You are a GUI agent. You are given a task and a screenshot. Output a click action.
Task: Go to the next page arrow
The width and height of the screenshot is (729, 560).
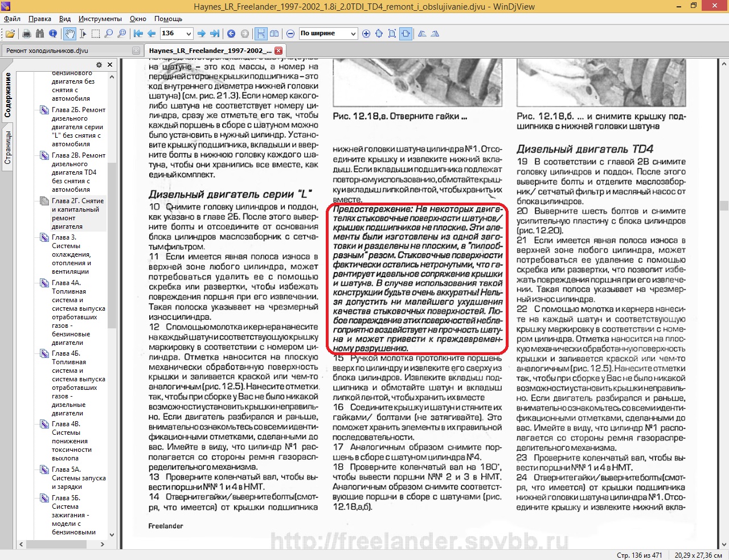point(202,34)
